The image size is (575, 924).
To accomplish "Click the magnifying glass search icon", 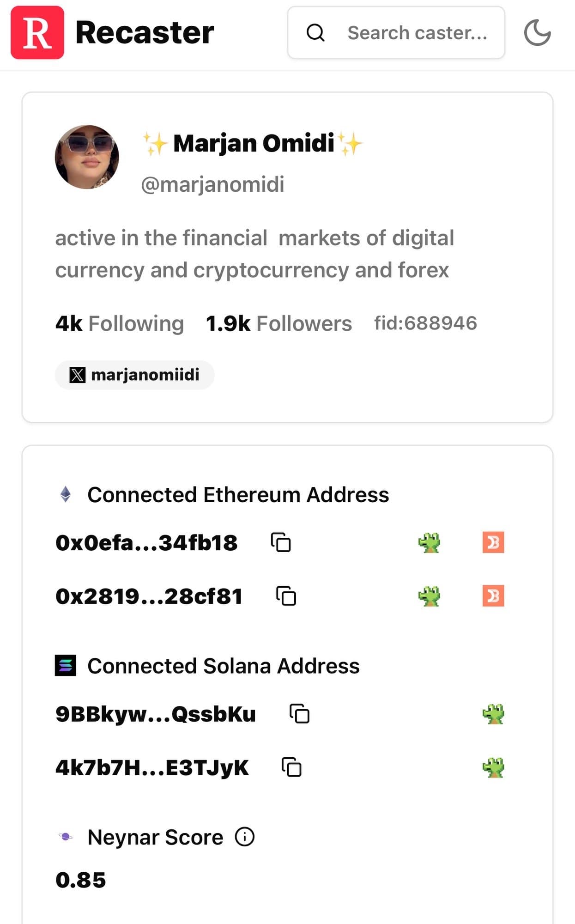I will (315, 33).
